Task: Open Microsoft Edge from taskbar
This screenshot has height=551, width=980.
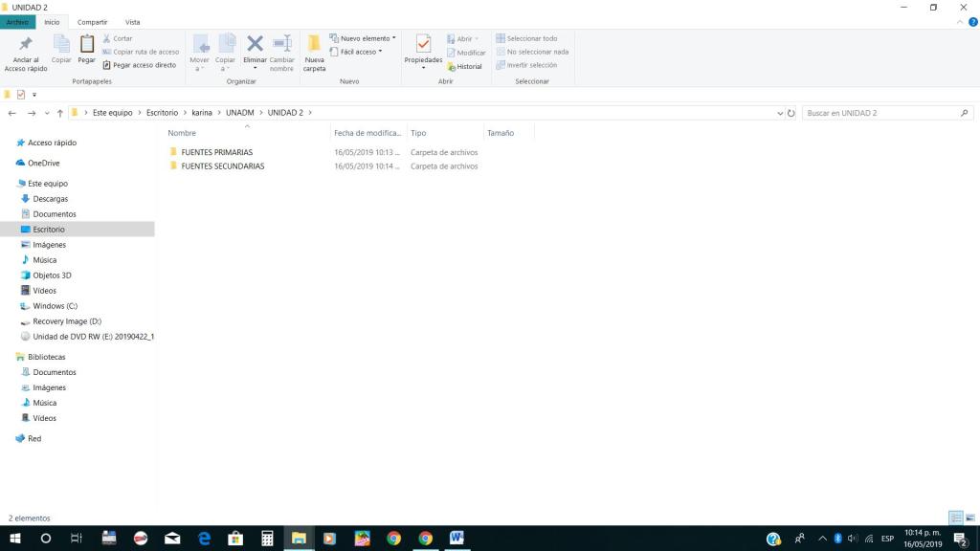Action: point(205,538)
